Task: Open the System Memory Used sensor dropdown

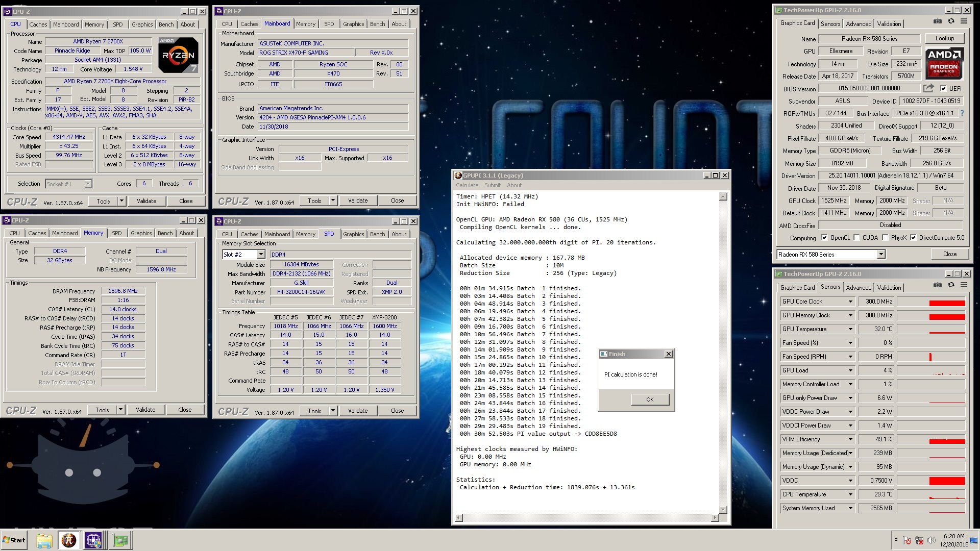Action: (x=850, y=508)
